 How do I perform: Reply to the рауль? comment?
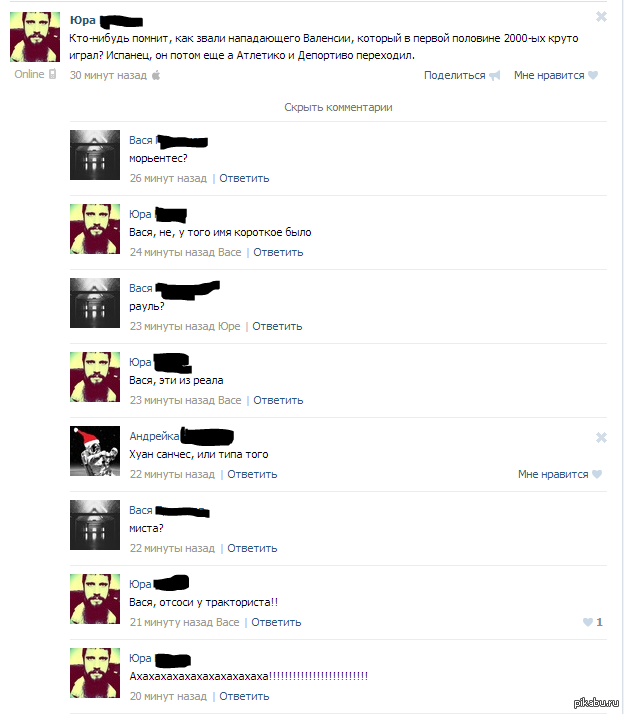tap(277, 326)
